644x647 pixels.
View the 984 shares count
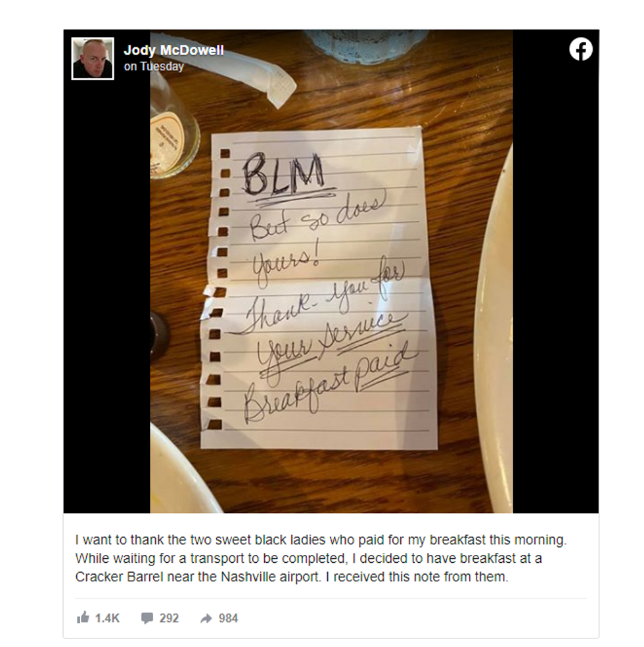coord(229,618)
